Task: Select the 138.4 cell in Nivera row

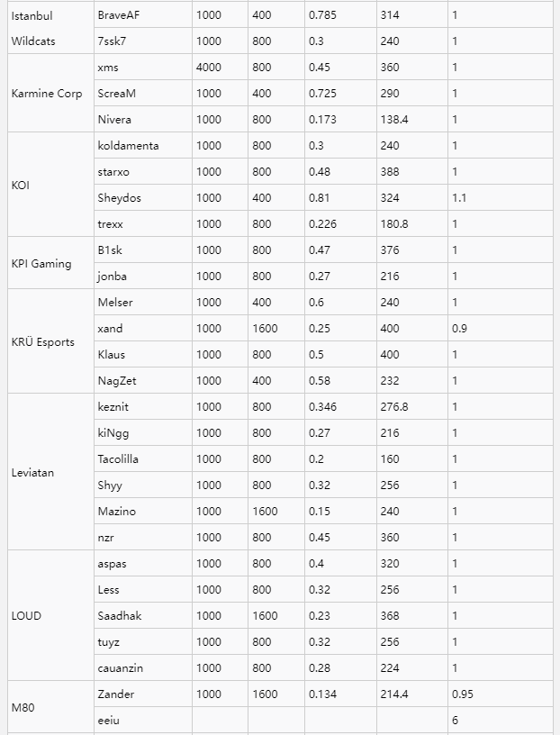Action: [x=394, y=120]
